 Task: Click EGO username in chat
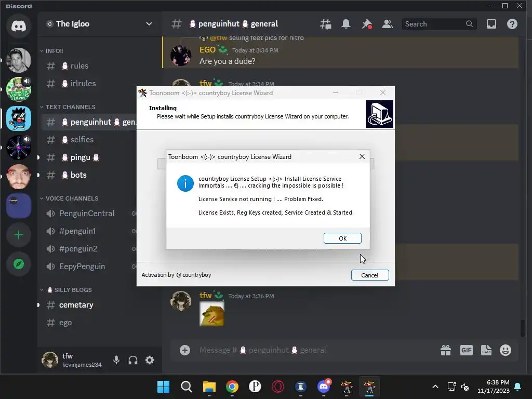208,50
